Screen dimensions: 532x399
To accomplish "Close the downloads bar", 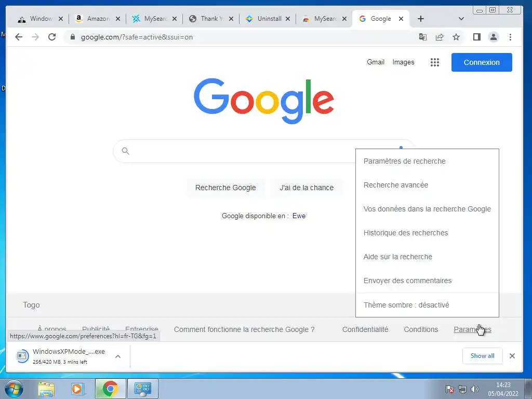I will 512,356.
